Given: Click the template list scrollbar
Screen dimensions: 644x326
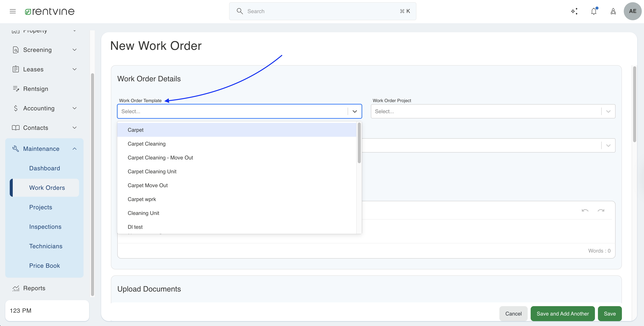Looking at the screenshot, I should pos(359,143).
